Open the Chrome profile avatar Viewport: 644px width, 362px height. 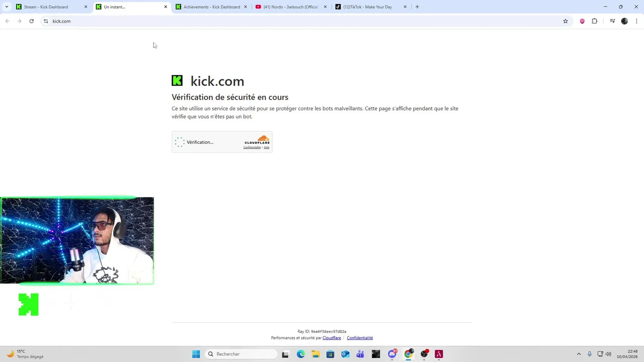point(624,21)
